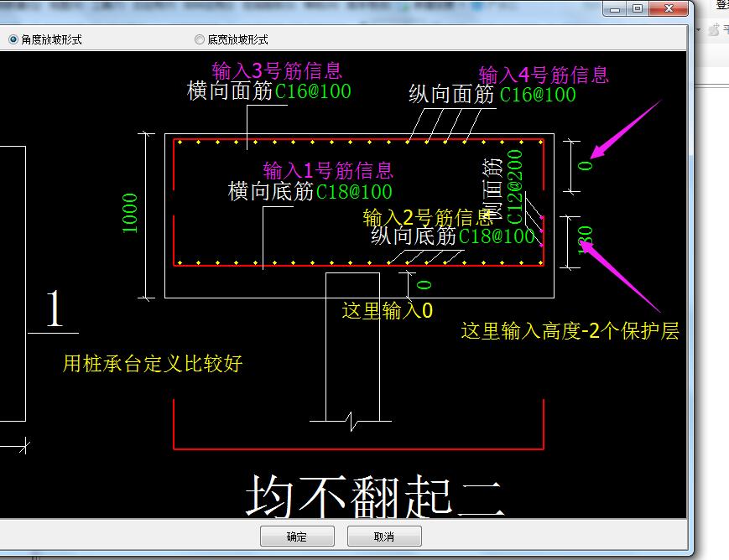Edit the 横向面筋 C16@100 value
This screenshot has width=729, height=560.
coord(313,91)
